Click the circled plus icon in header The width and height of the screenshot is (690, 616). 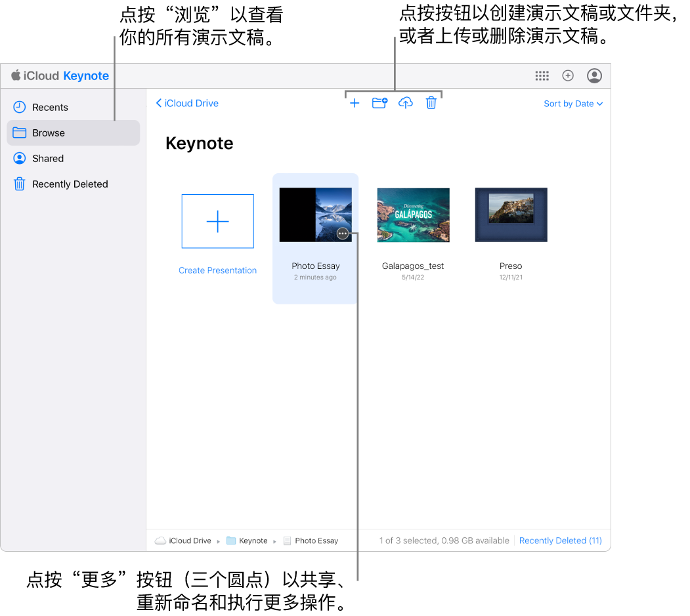(x=568, y=75)
